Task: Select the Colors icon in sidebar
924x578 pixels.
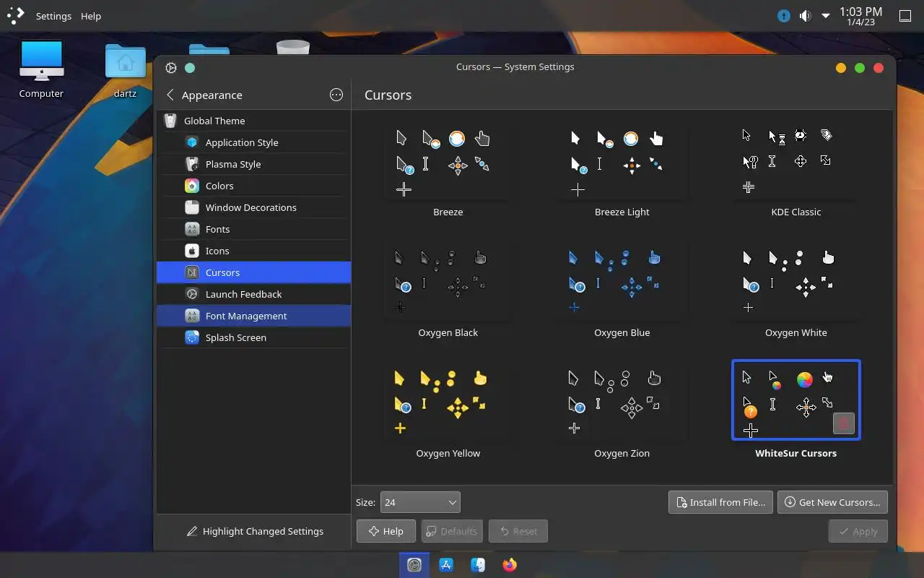Action: click(x=191, y=186)
